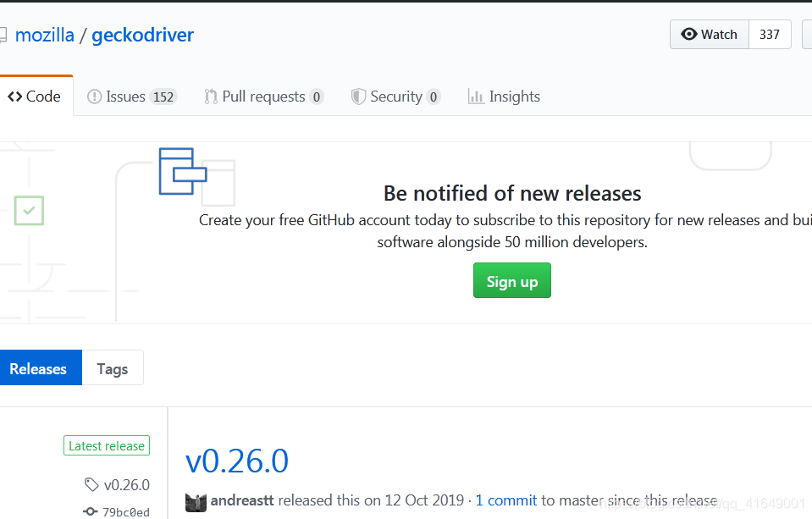
Task: Click the 152 issues counter
Action: pos(163,97)
